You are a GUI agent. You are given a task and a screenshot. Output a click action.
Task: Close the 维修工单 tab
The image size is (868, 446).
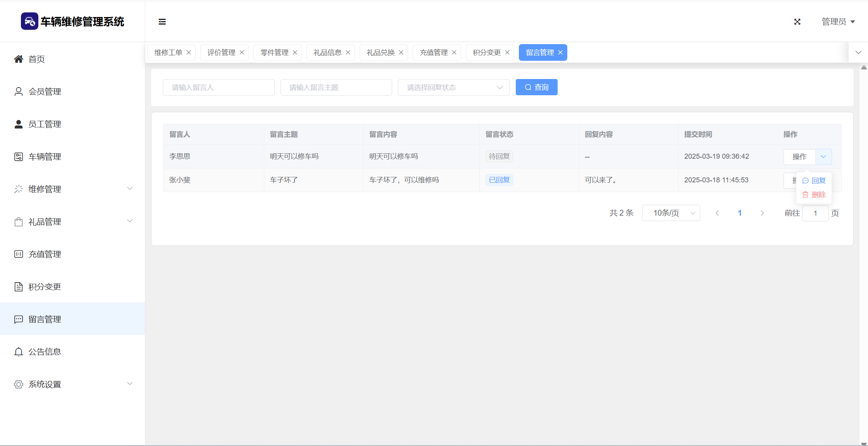(x=189, y=53)
